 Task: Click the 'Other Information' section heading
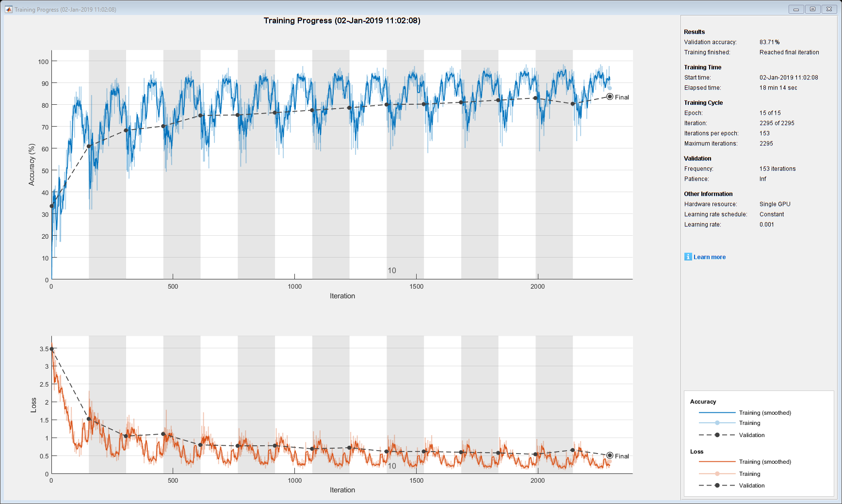click(709, 194)
